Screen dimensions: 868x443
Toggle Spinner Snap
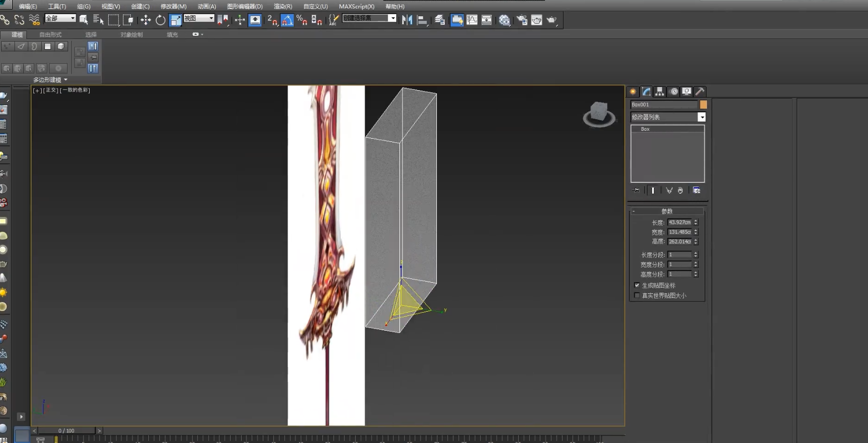tap(317, 20)
